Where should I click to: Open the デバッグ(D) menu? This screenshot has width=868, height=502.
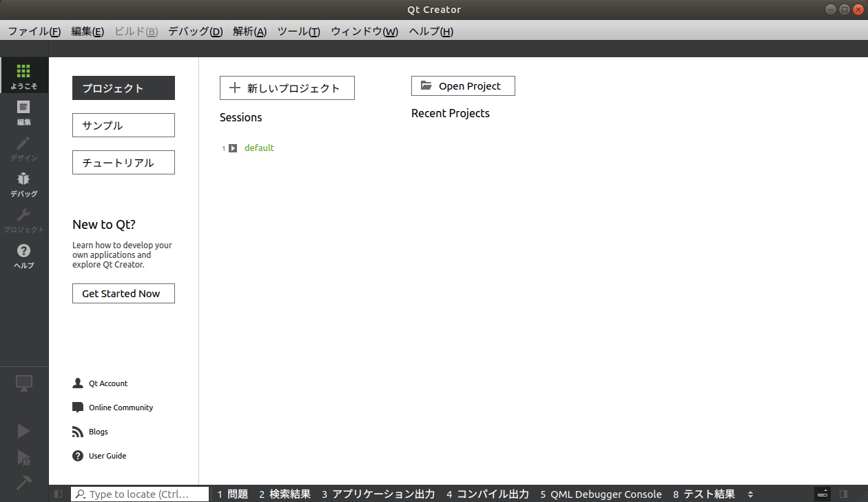(x=196, y=32)
